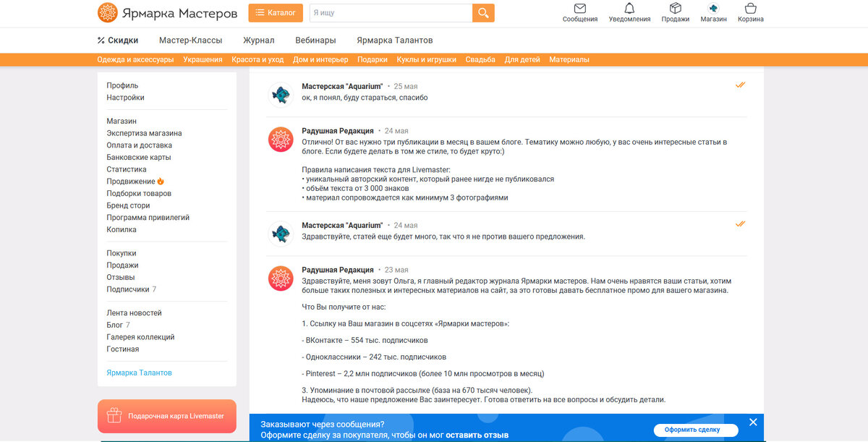Select Для детей category
The width and height of the screenshot is (868, 442).
pyautogui.click(x=522, y=59)
